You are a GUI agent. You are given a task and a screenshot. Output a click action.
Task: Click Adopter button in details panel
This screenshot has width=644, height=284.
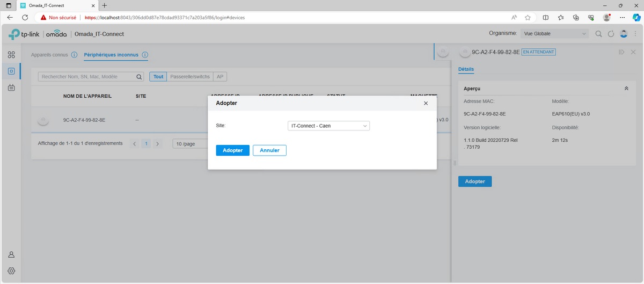coord(474,181)
